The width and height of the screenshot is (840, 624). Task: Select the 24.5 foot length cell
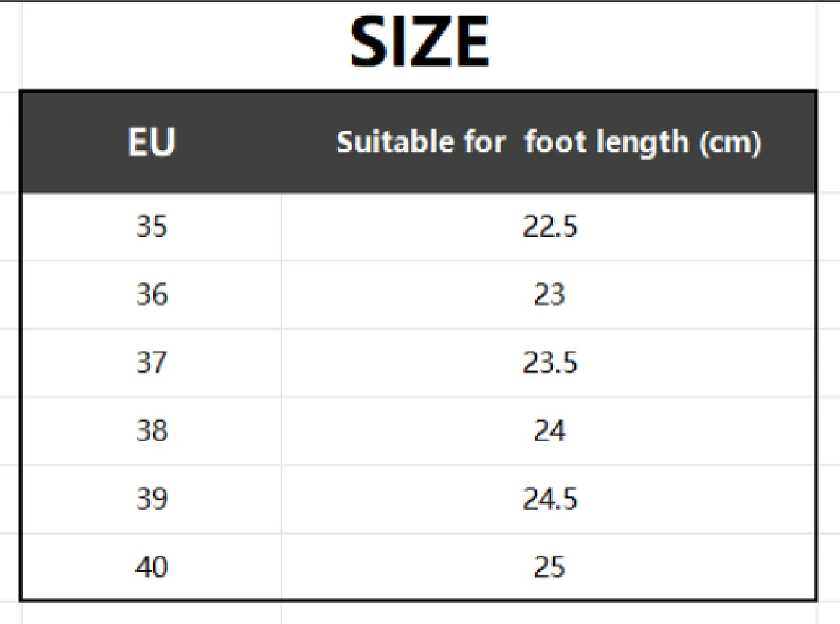(550, 499)
